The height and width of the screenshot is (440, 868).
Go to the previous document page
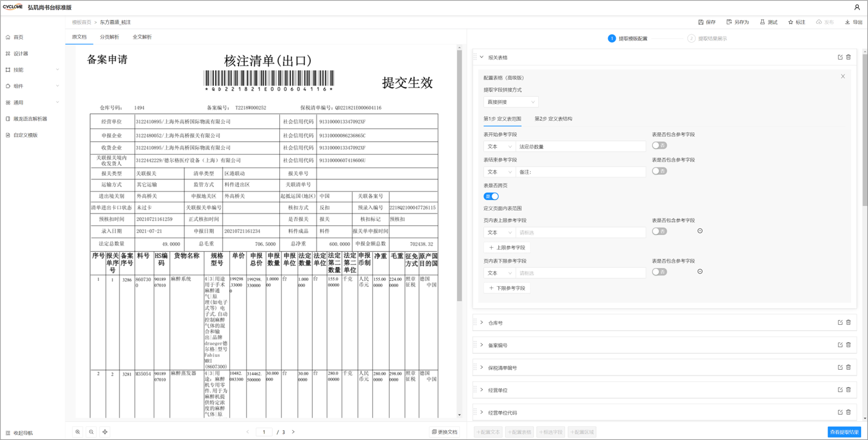click(248, 432)
